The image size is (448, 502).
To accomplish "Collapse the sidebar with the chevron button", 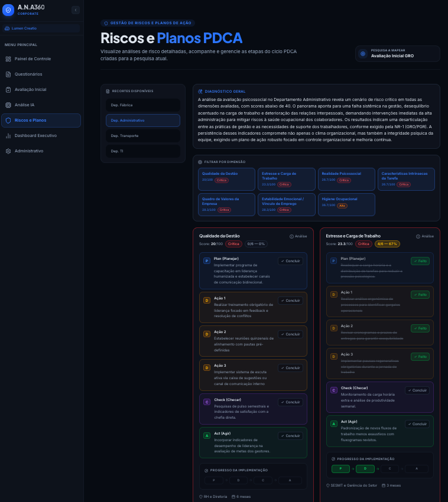I will 76,10.
